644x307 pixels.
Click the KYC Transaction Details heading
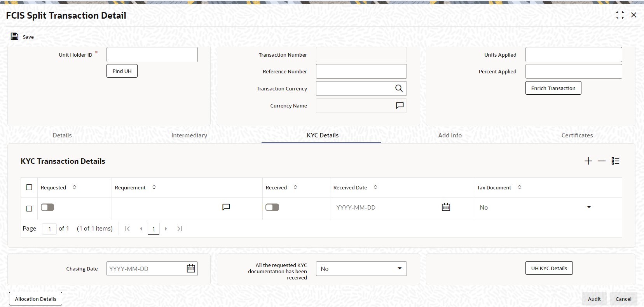tap(63, 161)
